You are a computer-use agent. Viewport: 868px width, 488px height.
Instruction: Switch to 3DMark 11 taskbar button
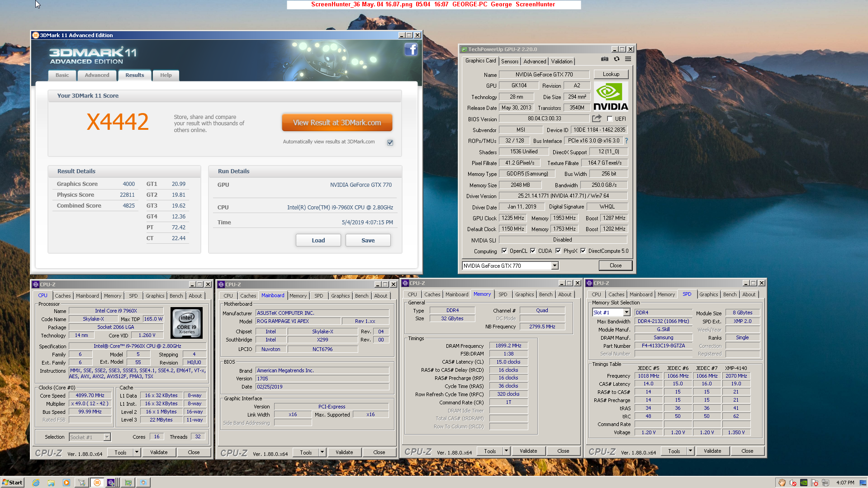point(97,483)
